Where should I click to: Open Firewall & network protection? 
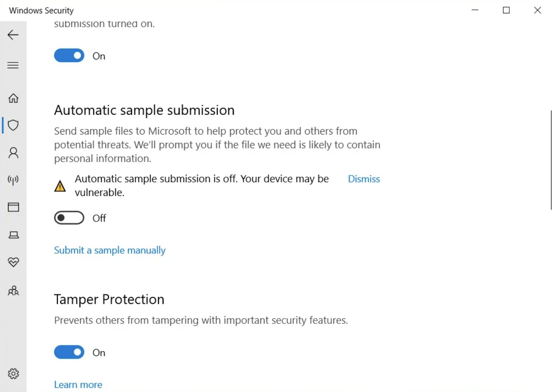pyautogui.click(x=13, y=180)
